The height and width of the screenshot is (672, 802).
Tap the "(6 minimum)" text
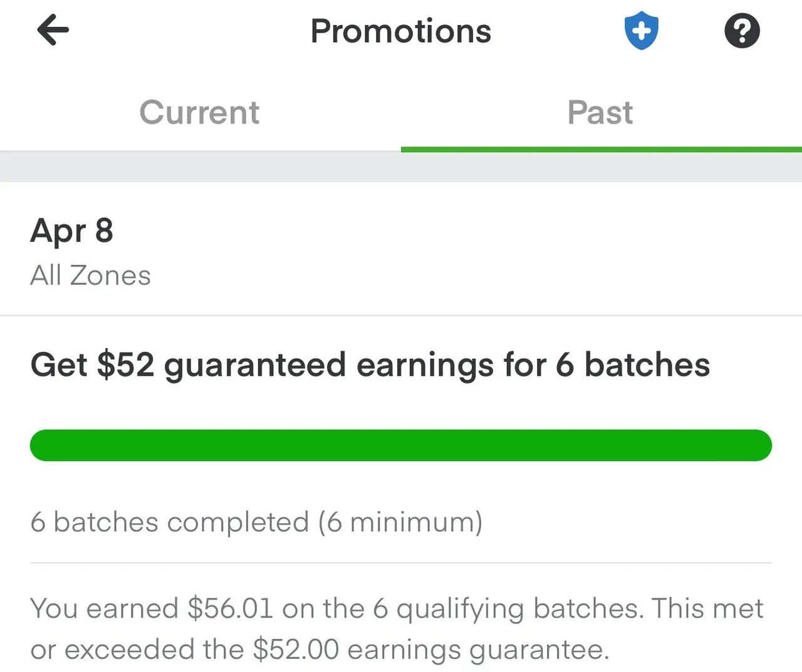pyautogui.click(x=400, y=522)
